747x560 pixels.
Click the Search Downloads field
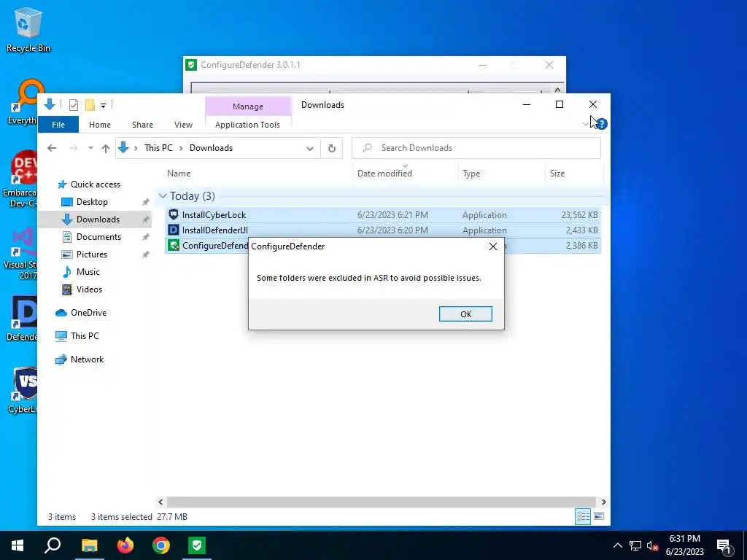[x=476, y=148]
